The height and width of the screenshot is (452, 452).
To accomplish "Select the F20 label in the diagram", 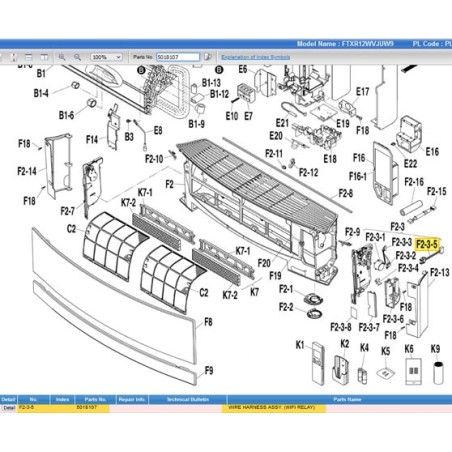I will pos(264,263).
